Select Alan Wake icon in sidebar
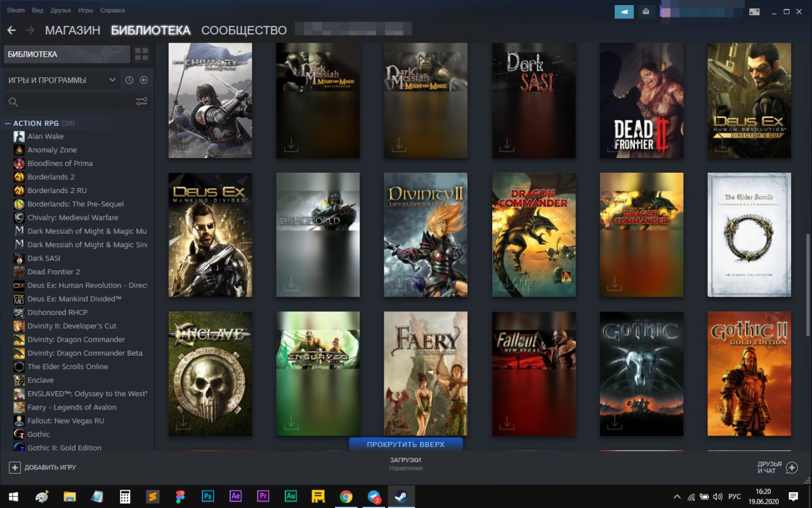Screen dimensions: 812x508 pyautogui.click(x=19, y=136)
